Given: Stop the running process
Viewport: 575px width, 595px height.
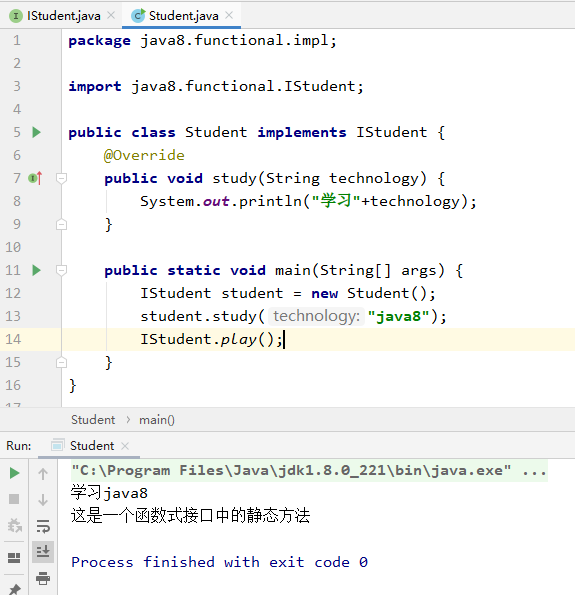Looking at the screenshot, I should click(14, 499).
